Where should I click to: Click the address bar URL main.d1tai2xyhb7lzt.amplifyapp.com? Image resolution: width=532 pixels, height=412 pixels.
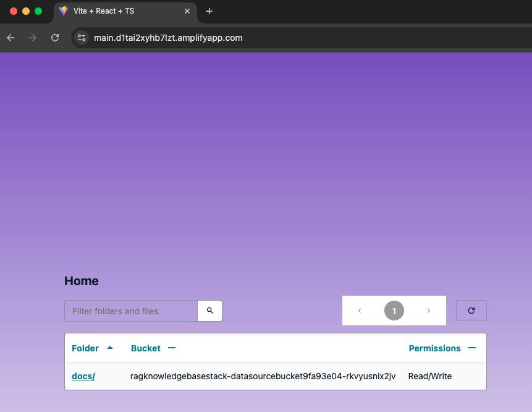[x=168, y=38]
